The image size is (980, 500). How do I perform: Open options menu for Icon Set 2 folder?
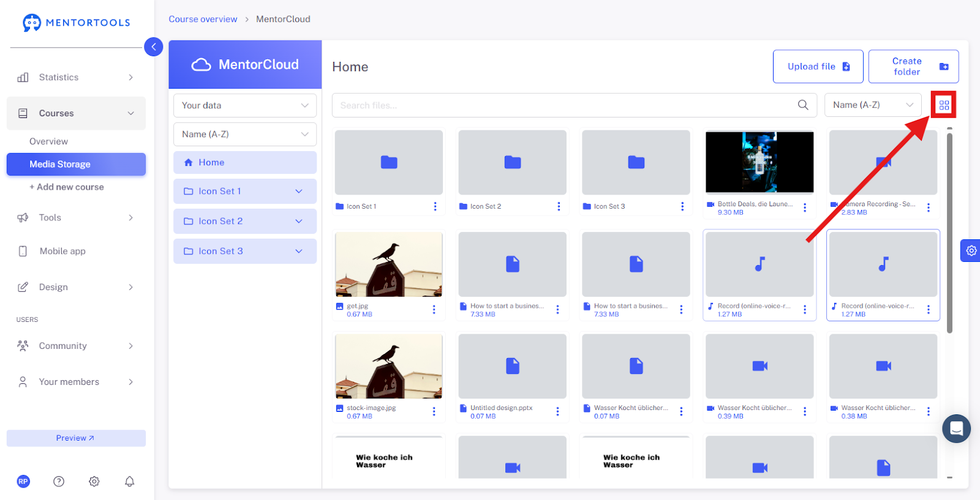[x=559, y=207]
